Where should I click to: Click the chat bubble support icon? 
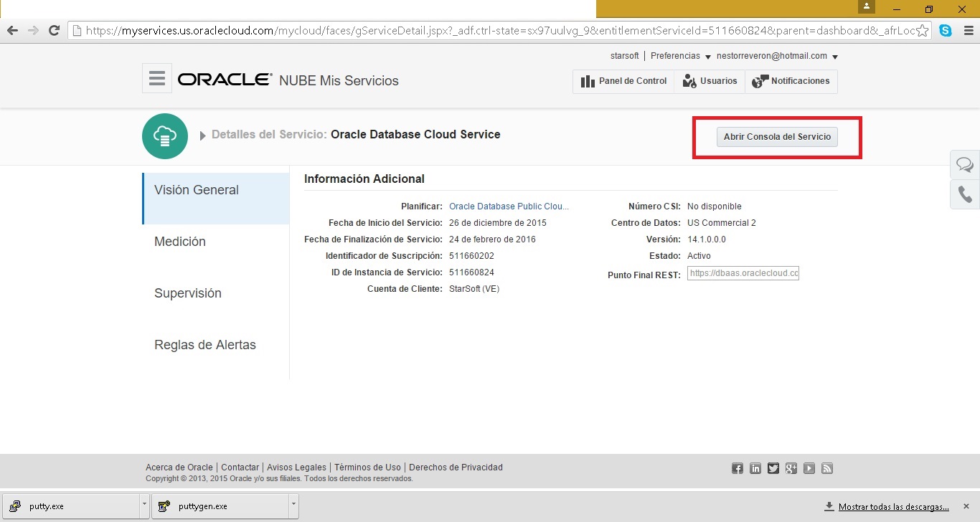(x=965, y=166)
